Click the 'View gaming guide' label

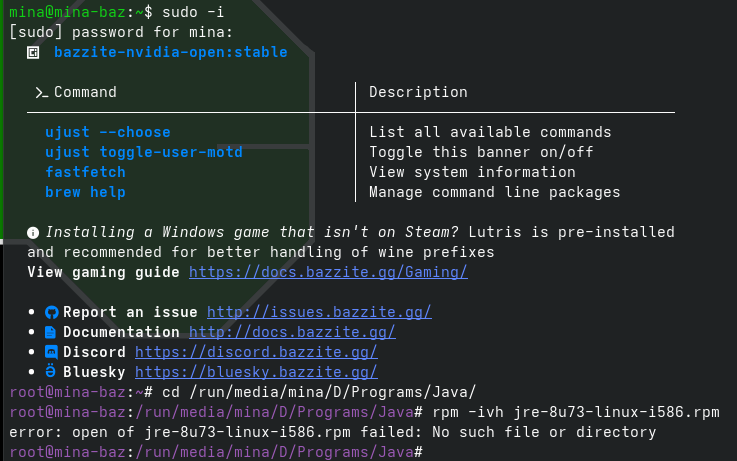pyautogui.click(x=103, y=273)
